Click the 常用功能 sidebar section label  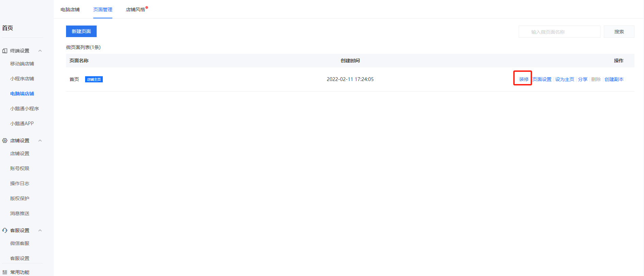coord(20,272)
